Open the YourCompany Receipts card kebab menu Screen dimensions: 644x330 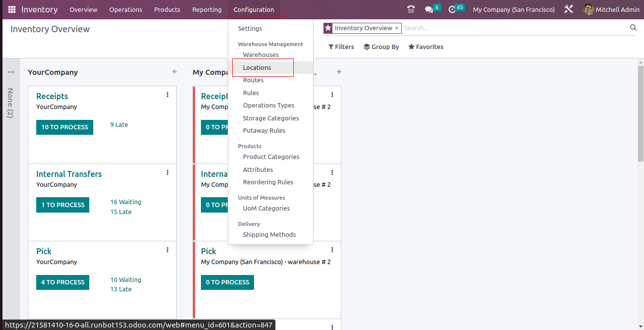tap(168, 95)
